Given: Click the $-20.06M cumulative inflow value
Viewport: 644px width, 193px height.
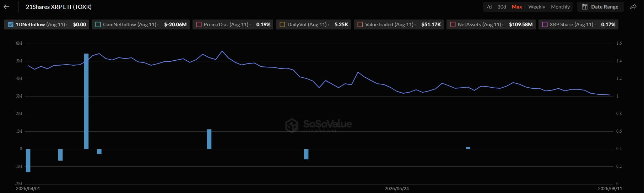Looking at the screenshot, I should [x=175, y=24].
